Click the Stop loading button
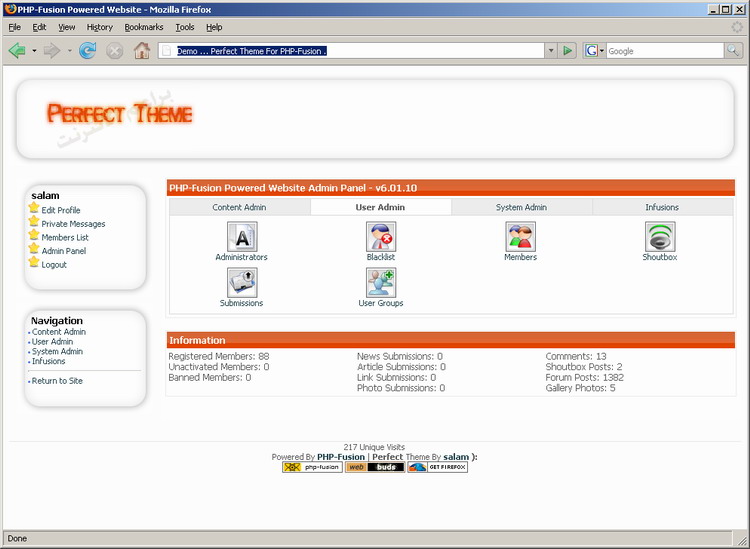This screenshot has height=549, width=750. (114, 50)
